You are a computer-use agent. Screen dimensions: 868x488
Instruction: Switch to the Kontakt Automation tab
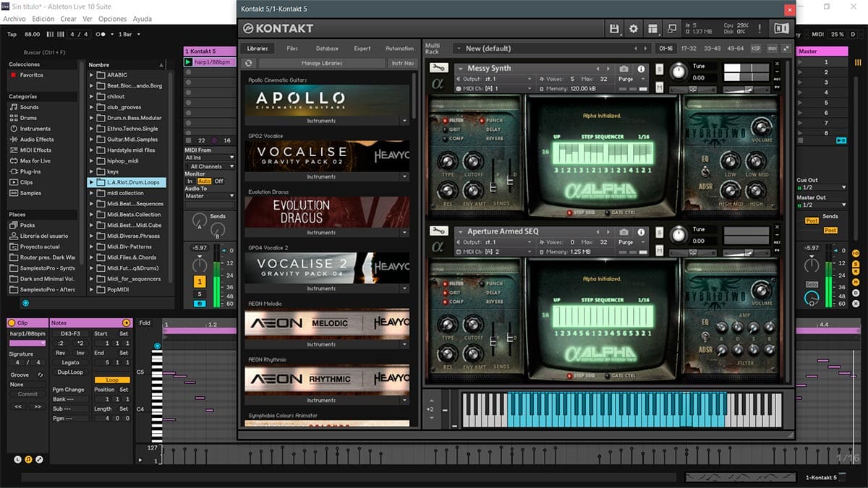pyautogui.click(x=399, y=48)
